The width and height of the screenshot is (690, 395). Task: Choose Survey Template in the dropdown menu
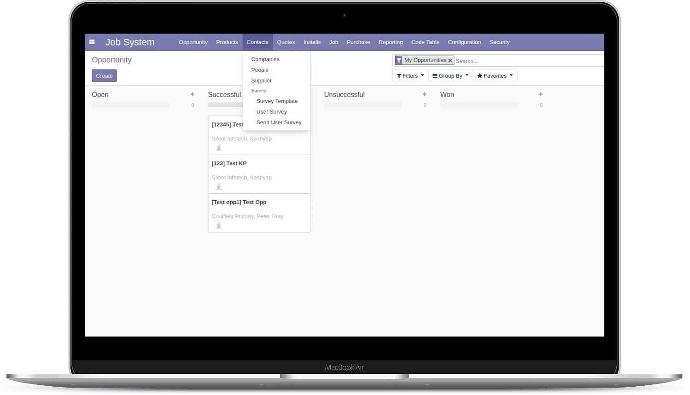(277, 101)
